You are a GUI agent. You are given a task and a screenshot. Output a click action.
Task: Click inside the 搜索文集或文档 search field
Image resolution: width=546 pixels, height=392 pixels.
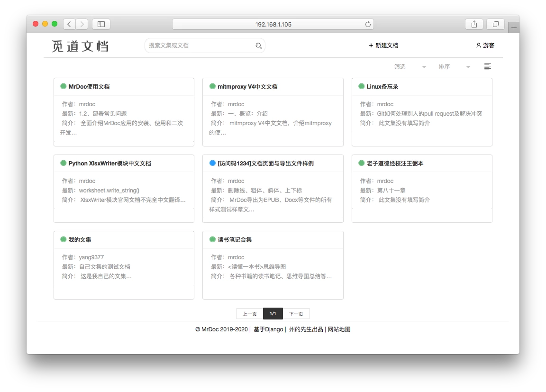[199, 46]
